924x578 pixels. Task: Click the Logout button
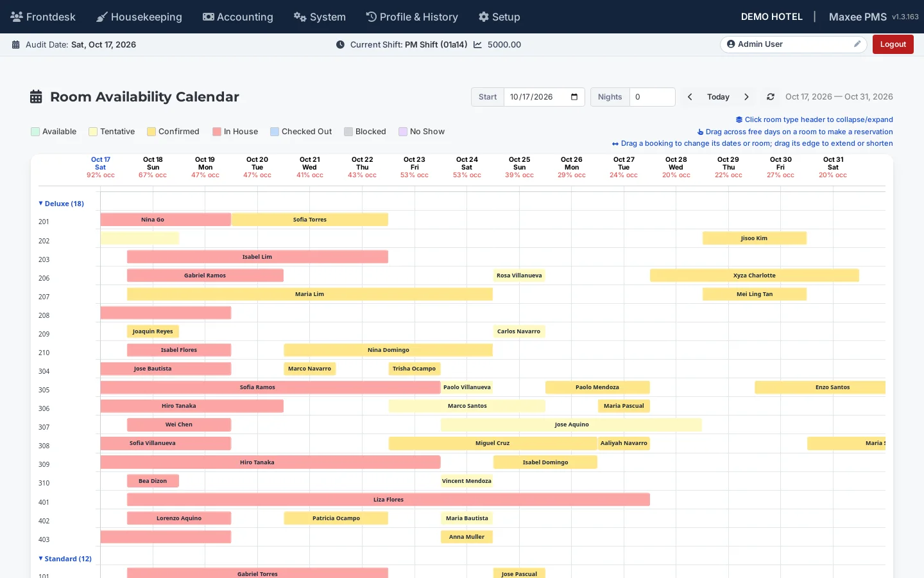coord(893,44)
